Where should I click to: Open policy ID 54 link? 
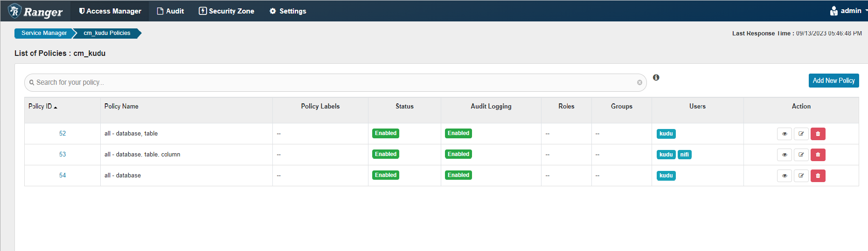pyautogui.click(x=62, y=176)
